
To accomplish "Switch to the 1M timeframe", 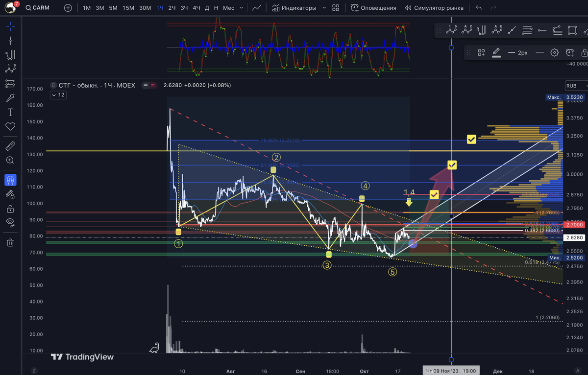I will click(x=87, y=8).
